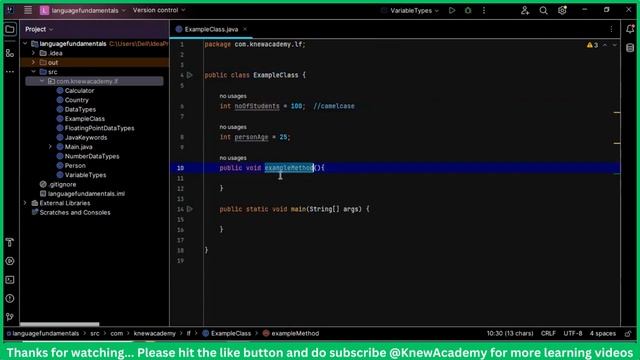640x360 pixels.
Task: Open the Notifications bell
Action: pyautogui.click(x=630, y=29)
